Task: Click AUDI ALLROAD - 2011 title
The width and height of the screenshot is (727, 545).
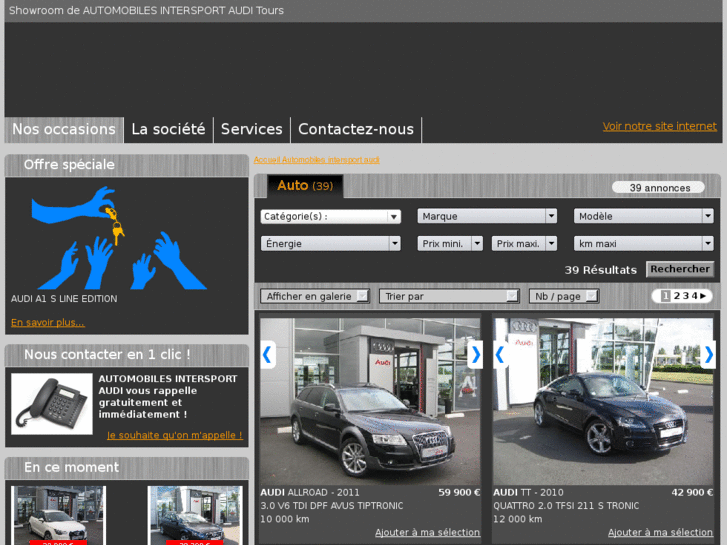Action: (310, 493)
